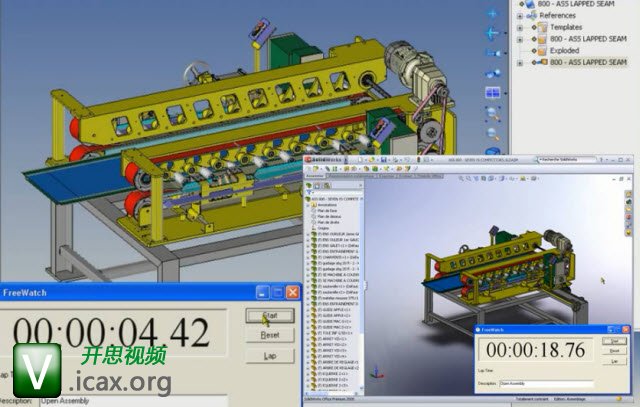The width and height of the screenshot is (640, 407).
Task: Select Annotations in the SolidWorks feature tree
Action: (327, 205)
